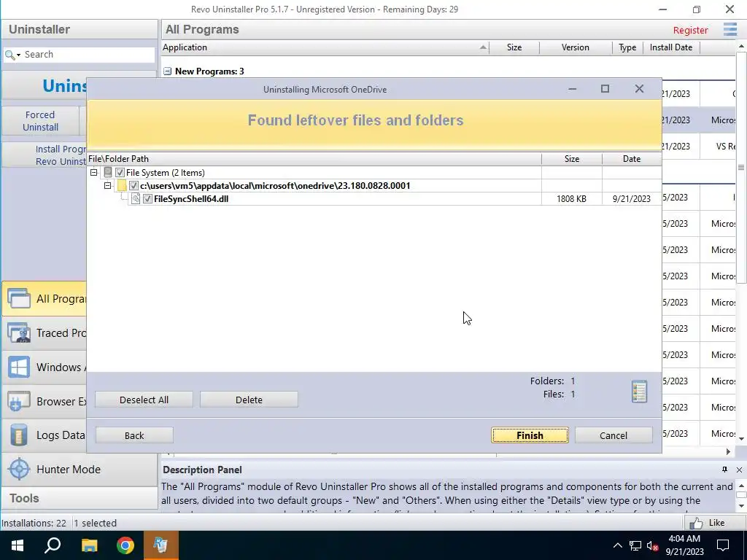The width and height of the screenshot is (747, 560).
Task: Click the Date column header in dialog
Action: point(632,158)
